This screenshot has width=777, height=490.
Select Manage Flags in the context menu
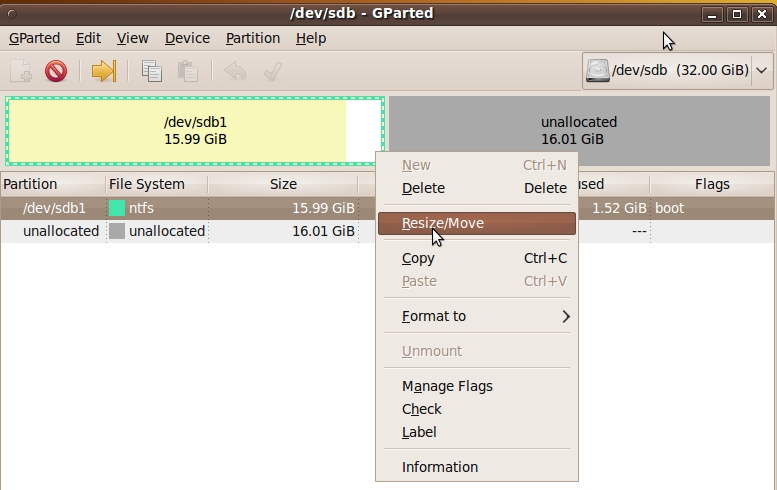447,386
